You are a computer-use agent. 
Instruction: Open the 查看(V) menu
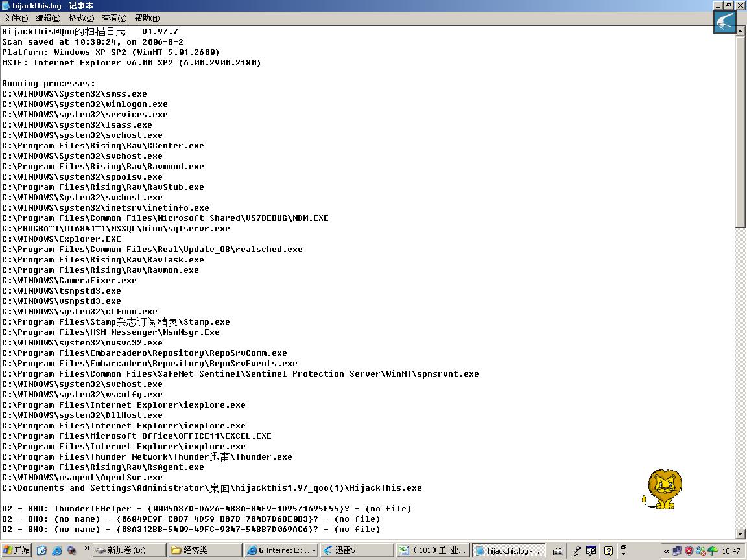pos(114,18)
